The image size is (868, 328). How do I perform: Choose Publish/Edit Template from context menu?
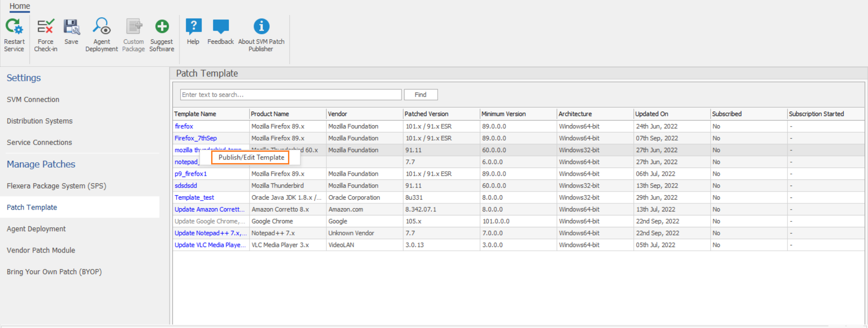pyautogui.click(x=251, y=157)
